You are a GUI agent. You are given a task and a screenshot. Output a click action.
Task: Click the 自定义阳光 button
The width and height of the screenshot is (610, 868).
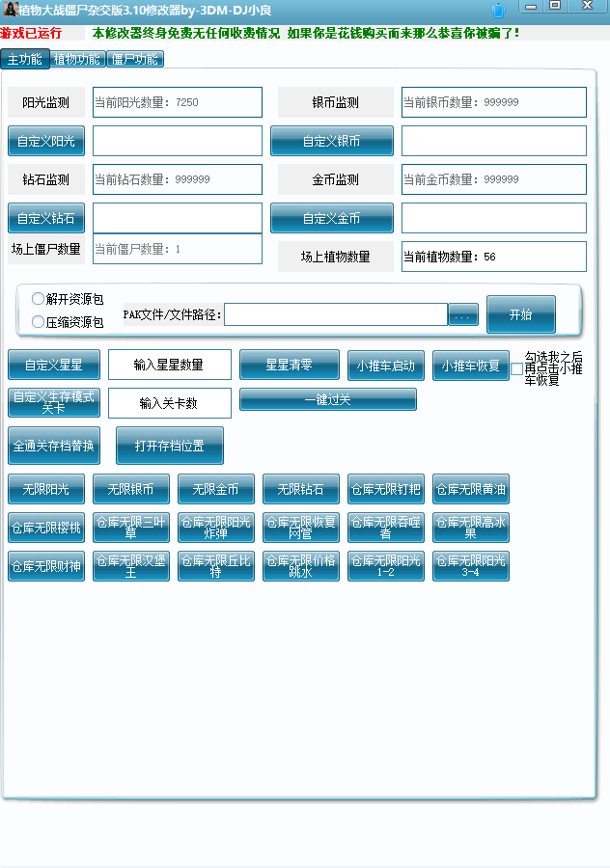(x=46, y=141)
